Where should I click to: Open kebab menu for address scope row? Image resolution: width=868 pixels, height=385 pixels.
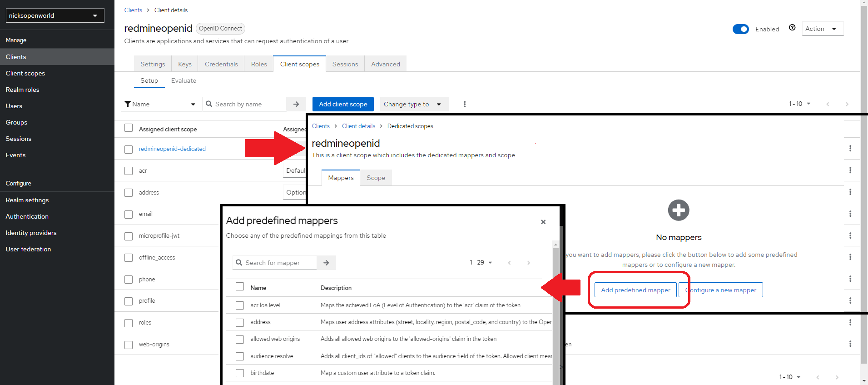pyautogui.click(x=850, y=192)
